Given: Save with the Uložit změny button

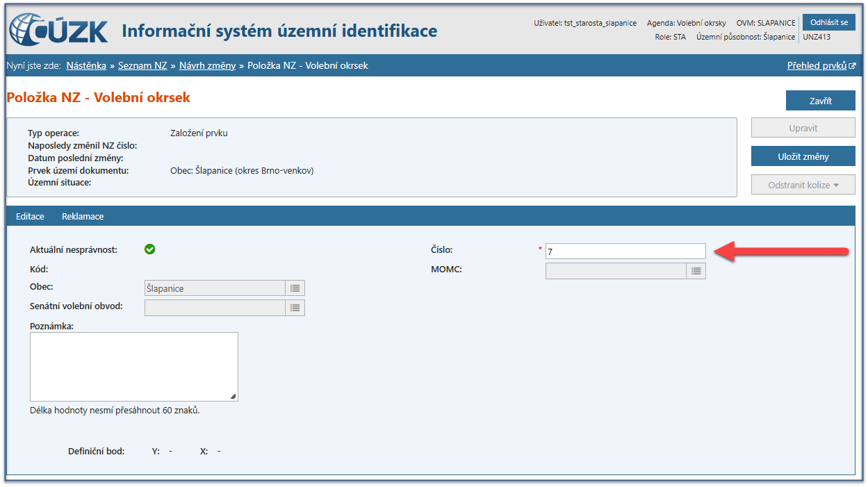Looking at the screenshot, I should (x=803, y=156).
